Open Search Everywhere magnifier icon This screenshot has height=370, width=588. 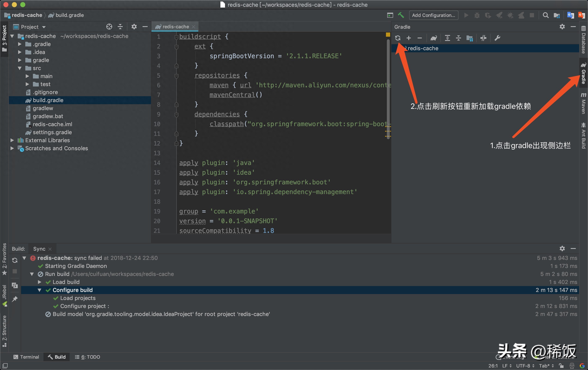coord(546,15)
